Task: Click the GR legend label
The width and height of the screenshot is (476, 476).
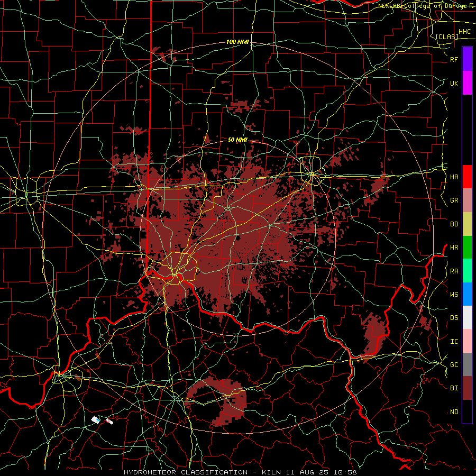Action: click(x=454, y=200)
